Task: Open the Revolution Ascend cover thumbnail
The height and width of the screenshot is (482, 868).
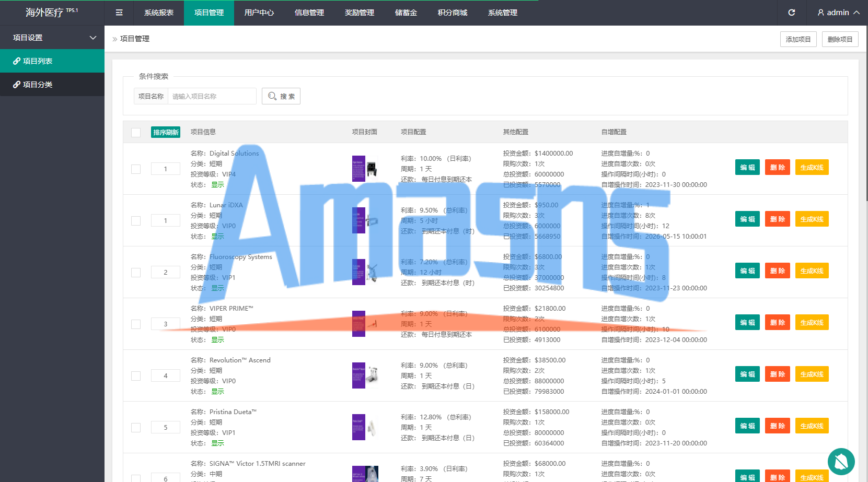Action: click(365, 375)
